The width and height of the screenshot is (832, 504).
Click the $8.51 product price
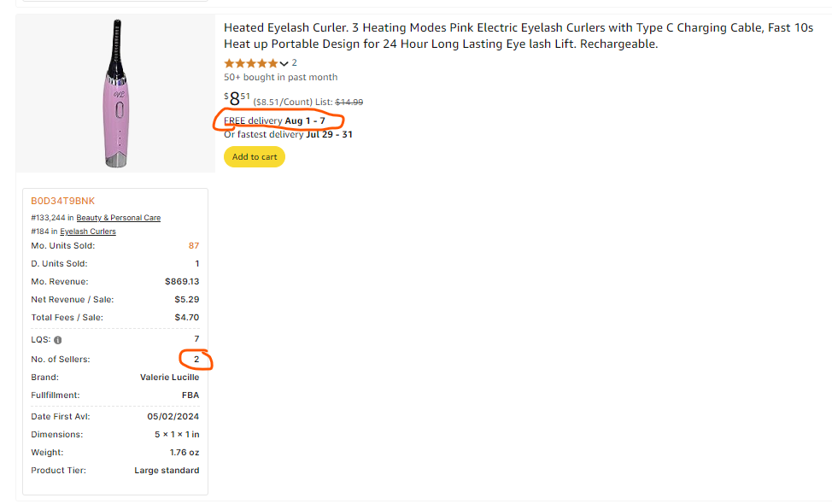coord(237,99)
